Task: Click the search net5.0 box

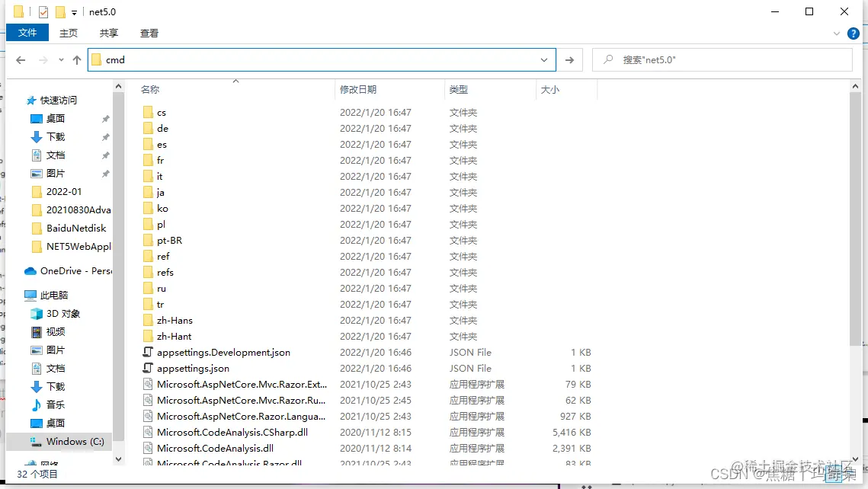Action: 722,59
